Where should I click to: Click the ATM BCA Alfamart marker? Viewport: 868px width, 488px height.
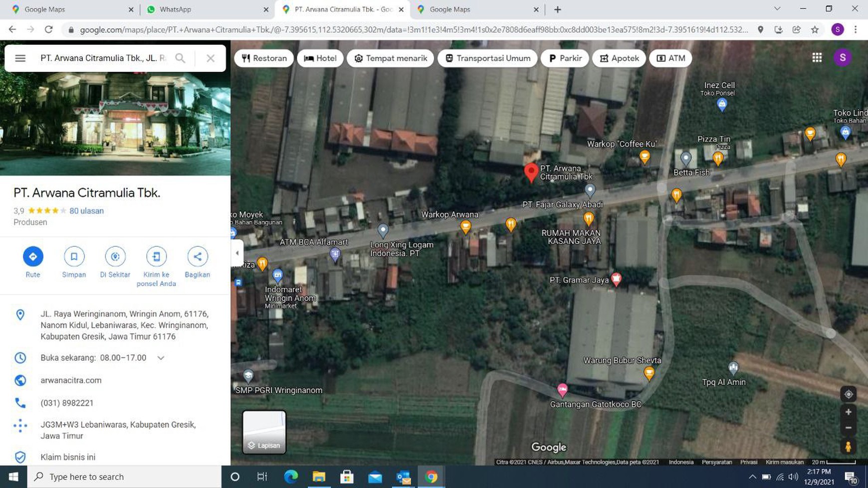click(335, 256)
